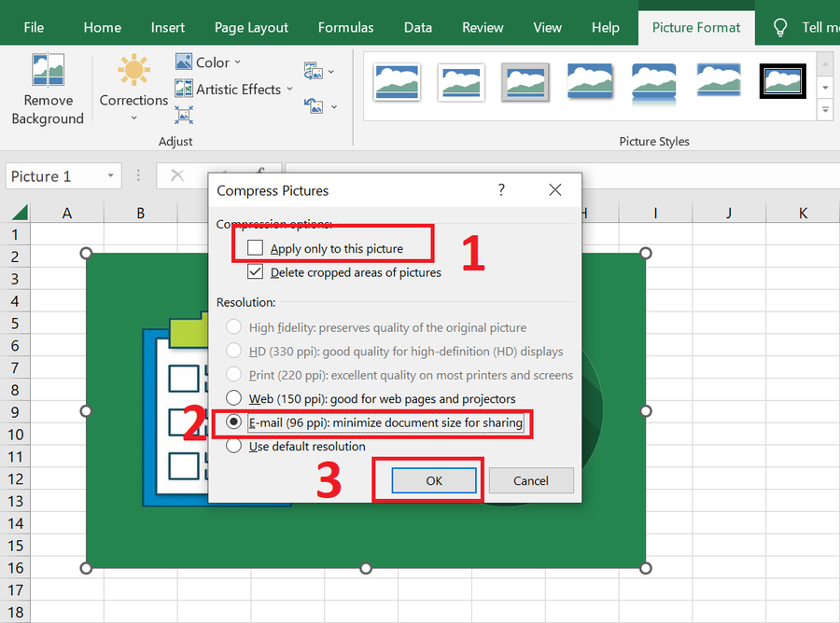Select column B header
The image size is (840, 623).
[x=140, y=213]
